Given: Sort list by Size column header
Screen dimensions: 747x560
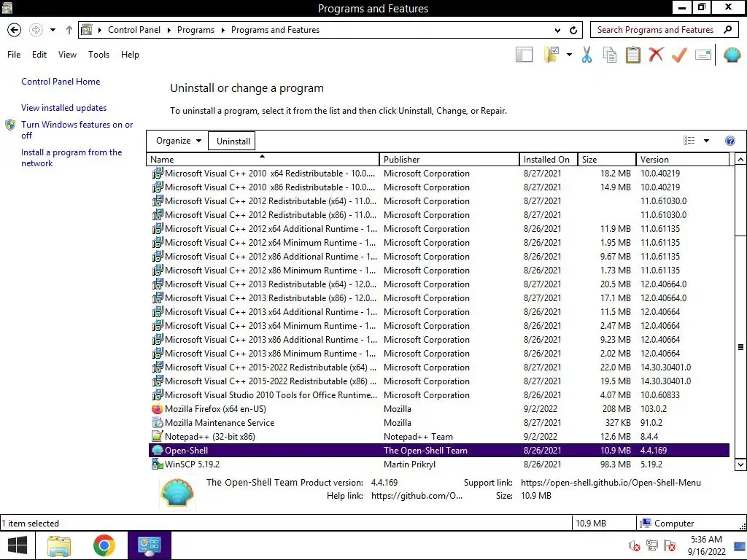Looking at the screenshot, I should coord(607,160).
